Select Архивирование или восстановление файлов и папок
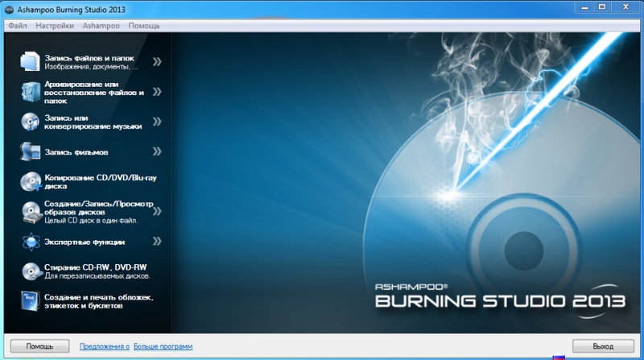644x360 pixels. point(94,93)
